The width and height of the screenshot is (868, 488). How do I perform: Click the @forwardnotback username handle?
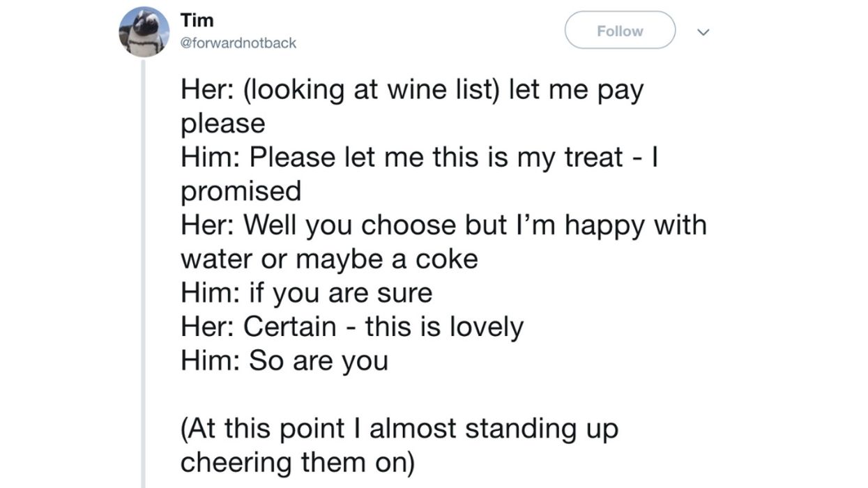click(237, 43)
